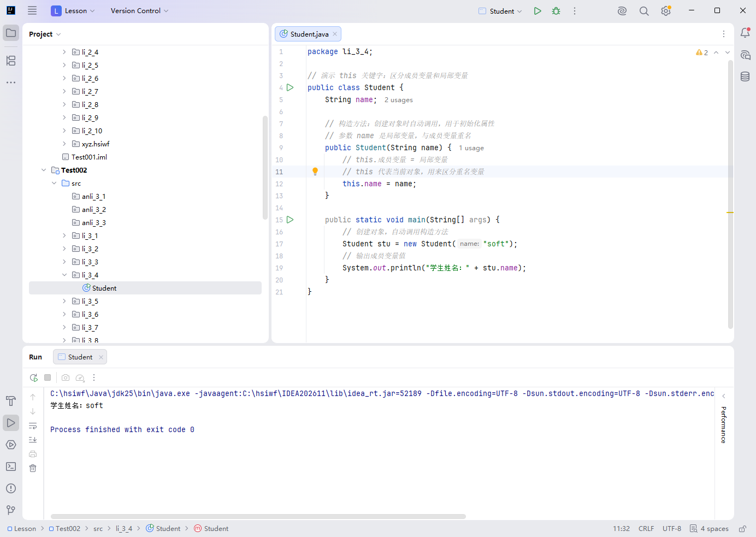Viewport: 756px width, 537px height.
Task: Open Run toolbar more options
Action: point(94,377)
